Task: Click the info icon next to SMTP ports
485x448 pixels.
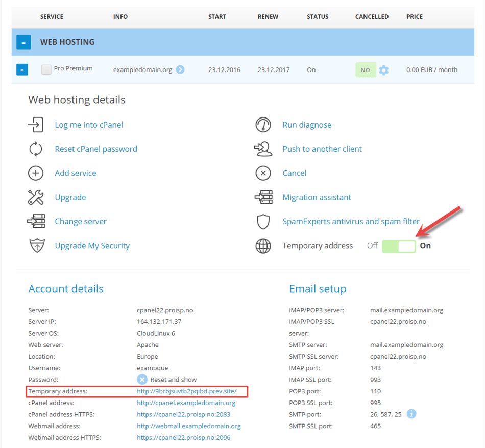Action: [x=411, y=414]
